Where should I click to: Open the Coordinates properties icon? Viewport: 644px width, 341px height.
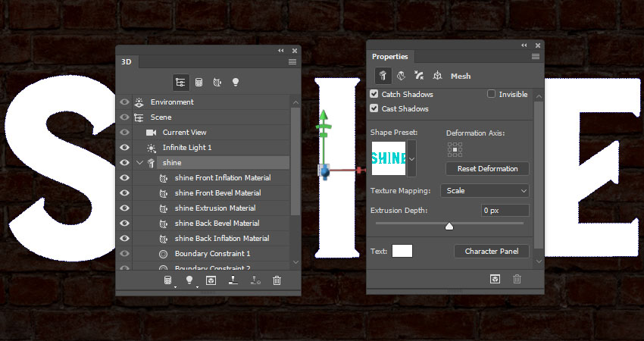(437, 76)
